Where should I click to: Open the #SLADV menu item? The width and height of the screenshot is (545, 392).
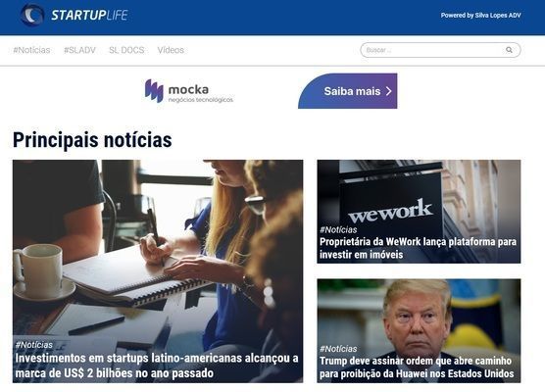(79, 50)
